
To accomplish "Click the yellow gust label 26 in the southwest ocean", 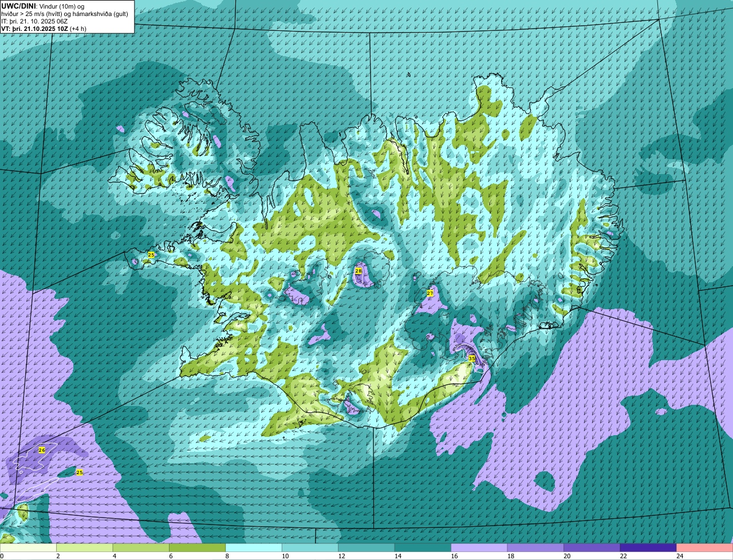I will 42,450.
